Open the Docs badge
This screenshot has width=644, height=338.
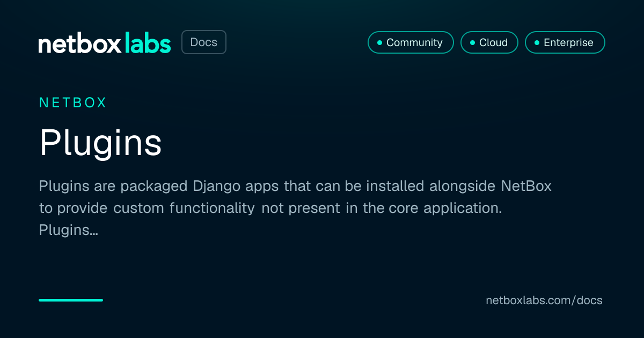204,42
